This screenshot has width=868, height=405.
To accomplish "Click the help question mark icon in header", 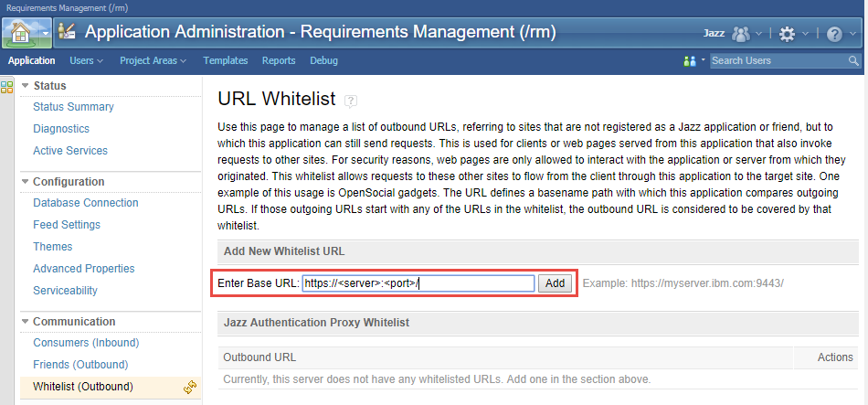I will (x=834, y=33).
